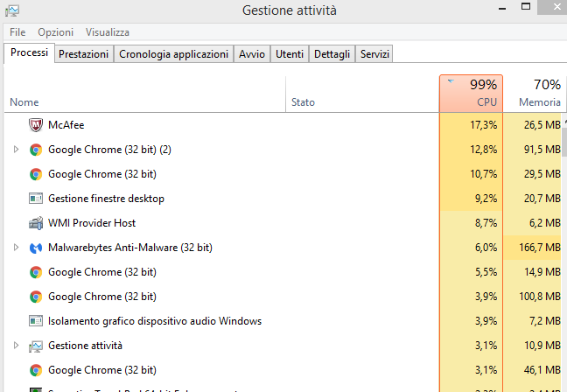Maximize the Gestione attività window
The width and height of the screenshot is (567, 392).
526,7
